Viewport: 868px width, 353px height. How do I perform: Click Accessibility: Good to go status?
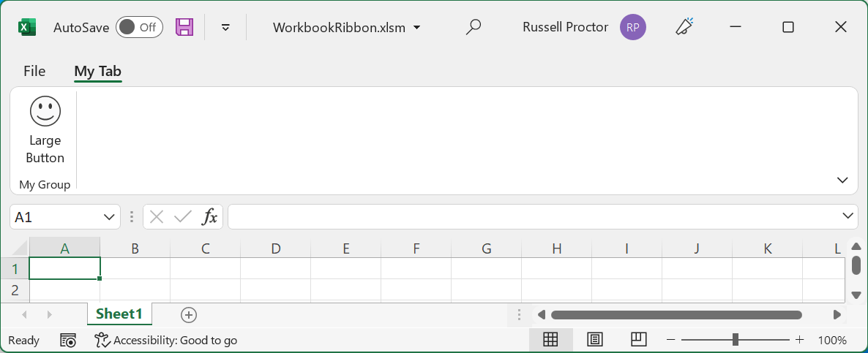(165, 341)
